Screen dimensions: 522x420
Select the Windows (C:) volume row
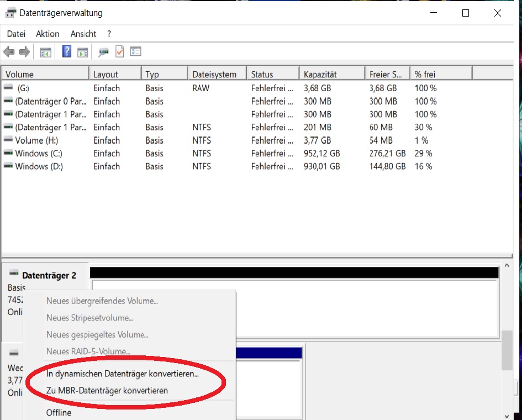pos(256,154)
